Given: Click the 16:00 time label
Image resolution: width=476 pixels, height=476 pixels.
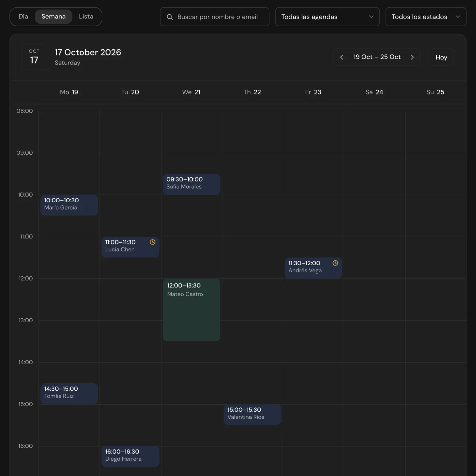Looking at the screenshot, I should 26,446.
